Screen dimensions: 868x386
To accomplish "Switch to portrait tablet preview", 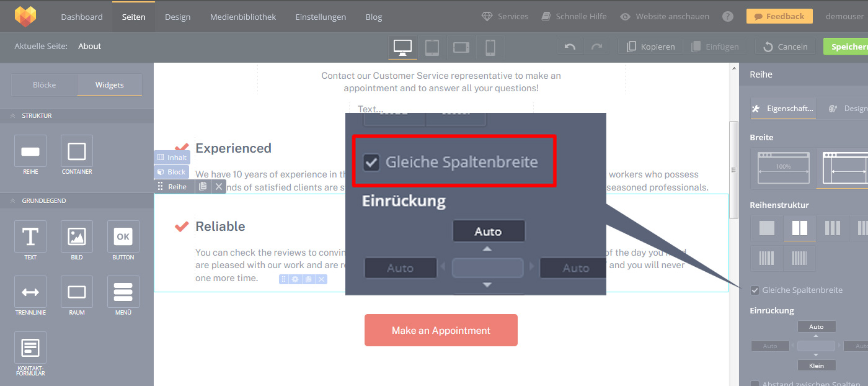I will click(x=432, y=47).
